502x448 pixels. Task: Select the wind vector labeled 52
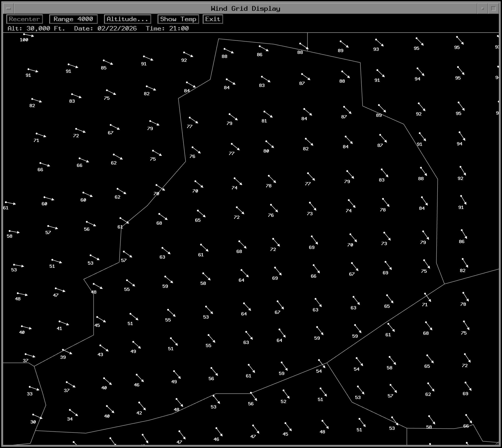[x=286, y=394]
